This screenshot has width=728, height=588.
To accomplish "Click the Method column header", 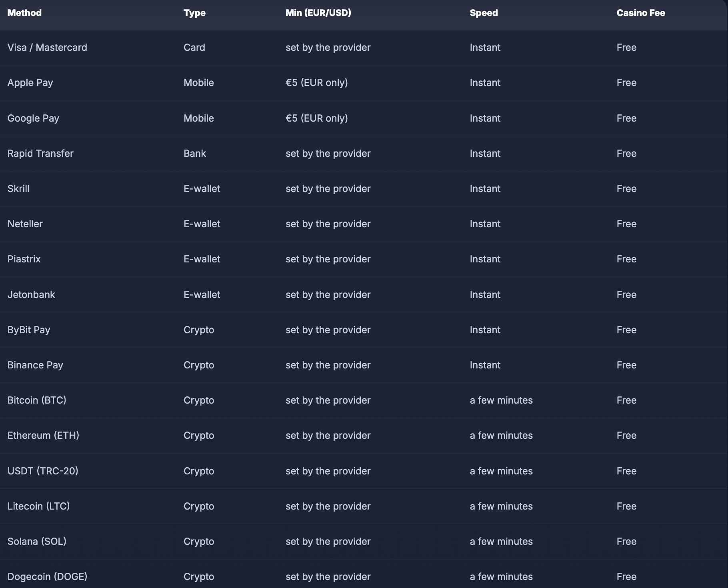I will [24, 13].
